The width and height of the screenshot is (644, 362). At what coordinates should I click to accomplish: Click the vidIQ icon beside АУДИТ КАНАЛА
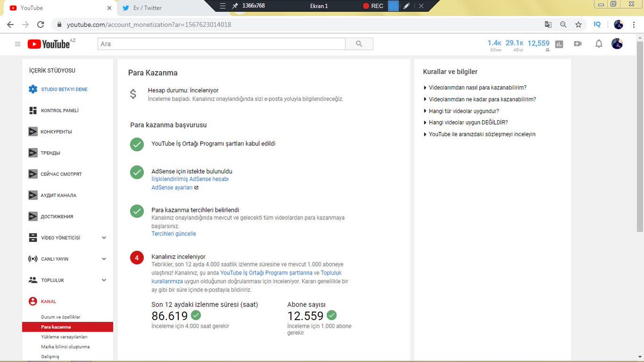click(x=32, y=195)
